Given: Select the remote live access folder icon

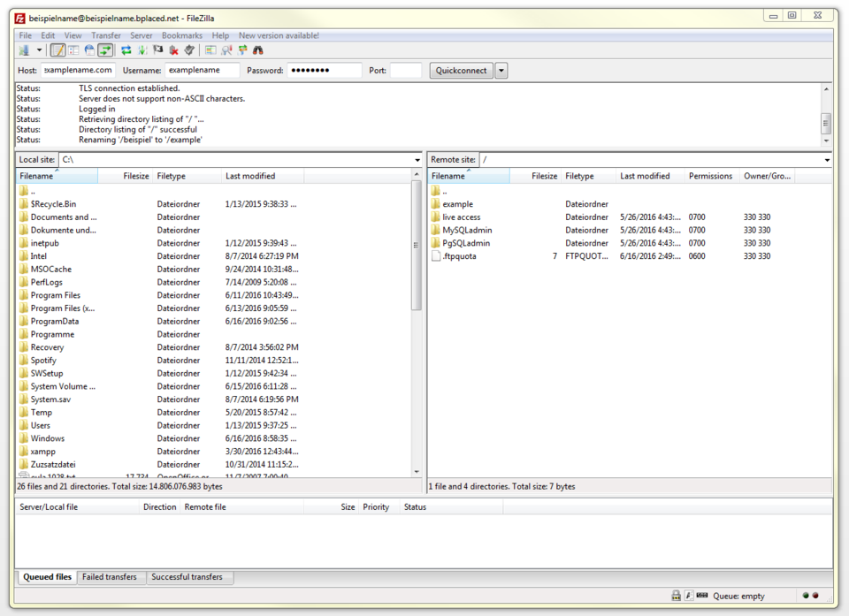Looking at the screenshot, I should click(x=436, y=217).
